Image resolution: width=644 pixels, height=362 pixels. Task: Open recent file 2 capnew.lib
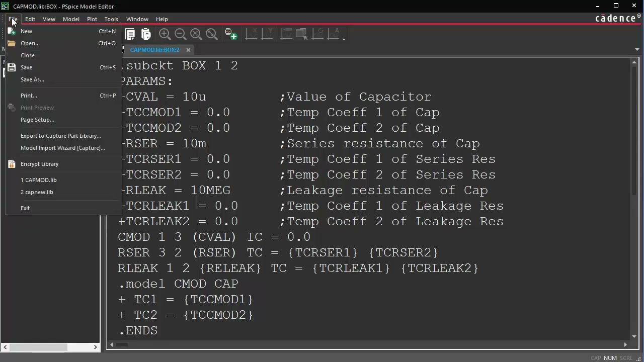[63, 192]
